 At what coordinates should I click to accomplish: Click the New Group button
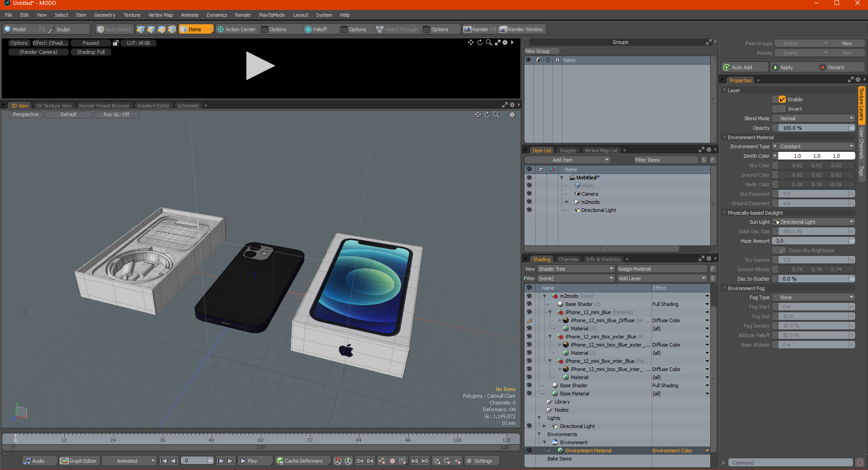(542, 51)
